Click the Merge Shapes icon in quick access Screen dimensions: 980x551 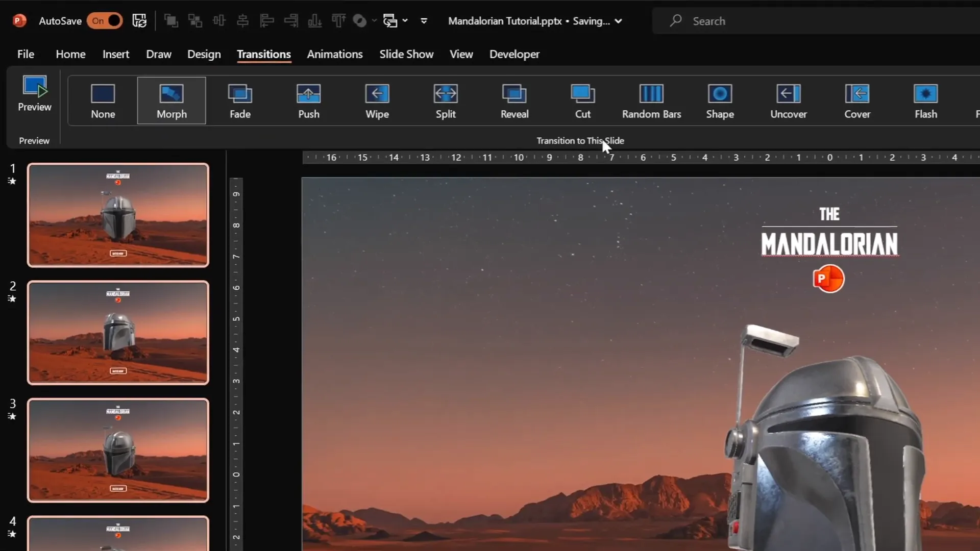tap(360, 21)
